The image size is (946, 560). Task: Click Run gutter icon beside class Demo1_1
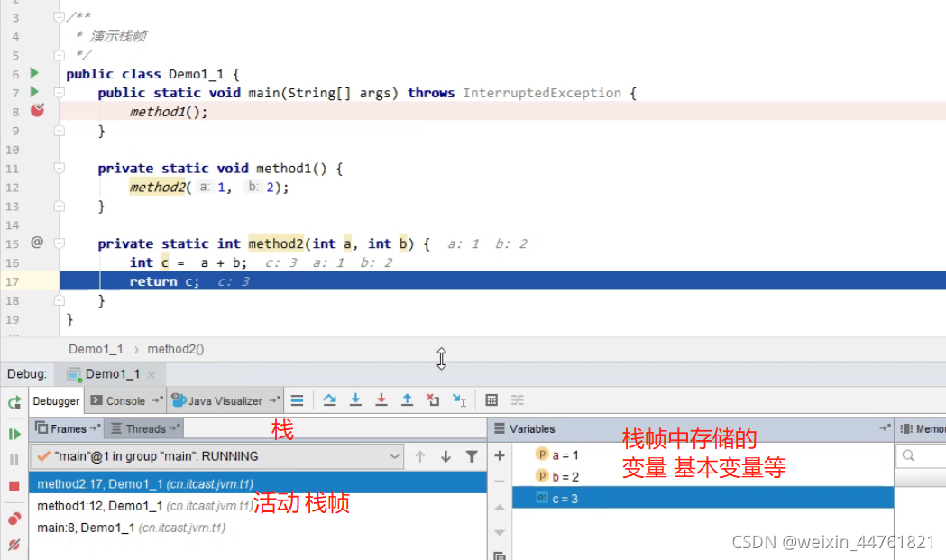click(x=34, y=73)
